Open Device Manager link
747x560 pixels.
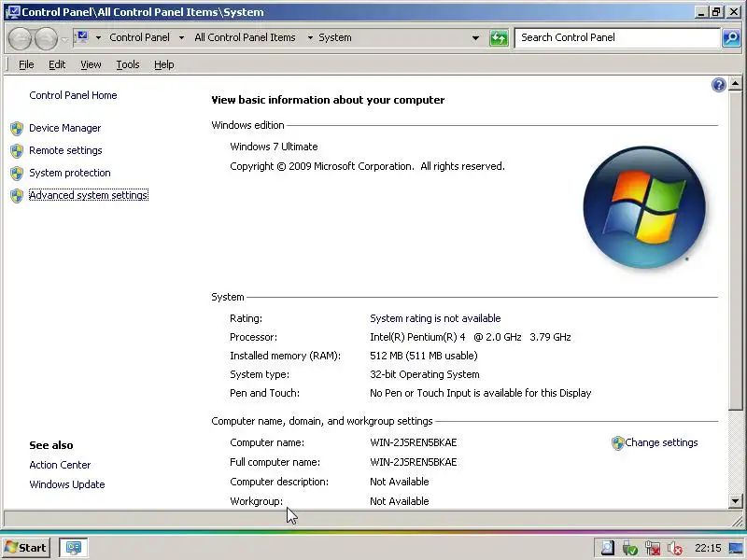pyautogui.click(x=64, y=128)
